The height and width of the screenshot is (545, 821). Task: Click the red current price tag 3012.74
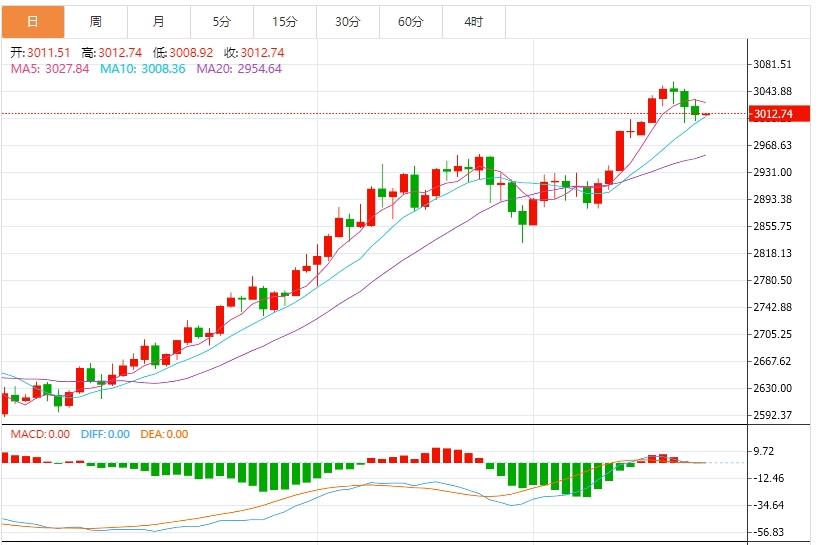(776, 114)
